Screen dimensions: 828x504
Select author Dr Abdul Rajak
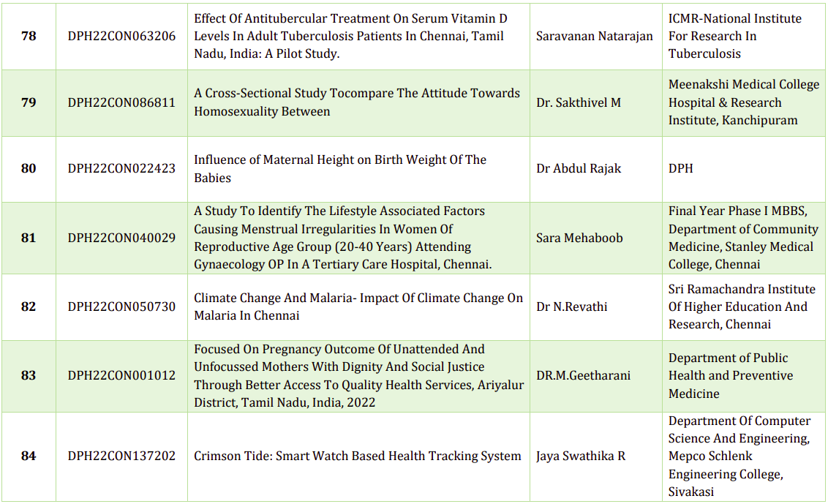(x=579, y=168)
